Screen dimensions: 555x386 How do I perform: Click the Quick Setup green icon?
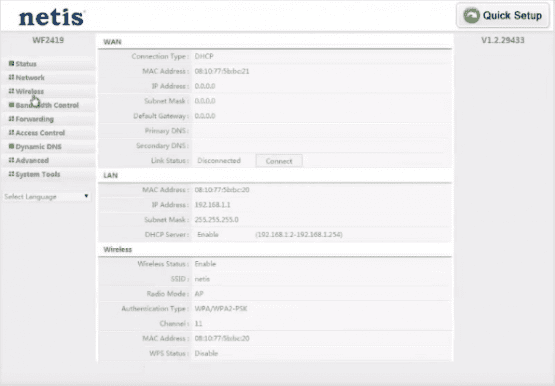[472, 16]
